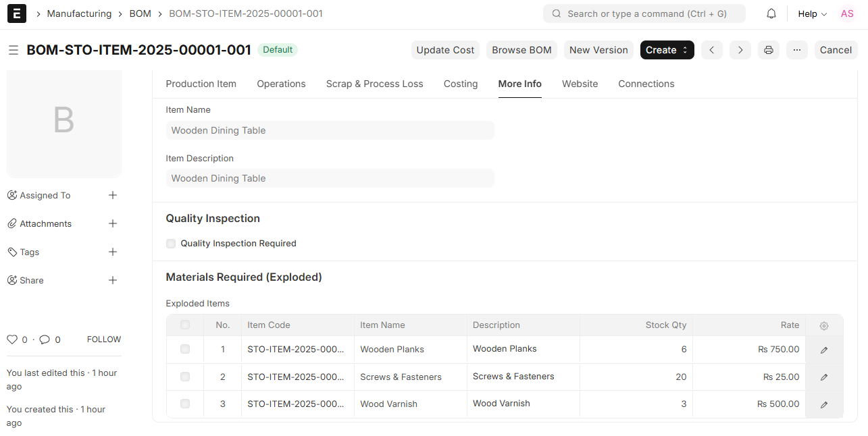This screenshot has width=868, height=436.
Task: Go to previous BOM record arrow
Action: point(712,50)
